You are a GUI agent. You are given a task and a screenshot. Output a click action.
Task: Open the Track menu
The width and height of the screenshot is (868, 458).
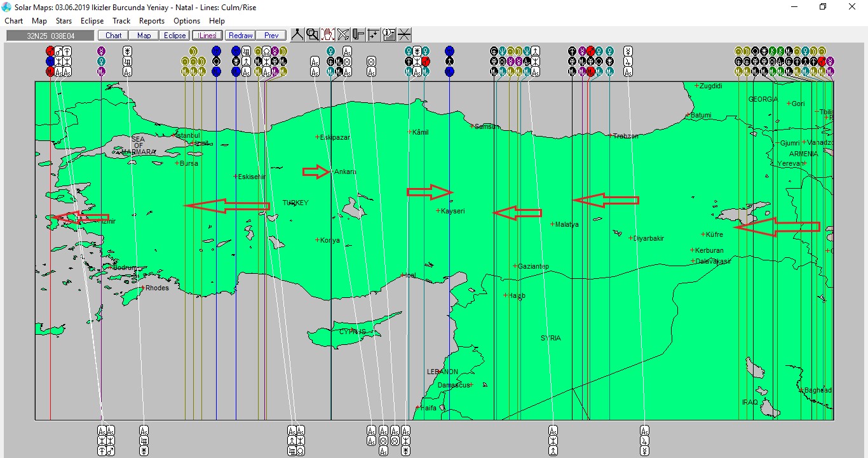[121, 21]
